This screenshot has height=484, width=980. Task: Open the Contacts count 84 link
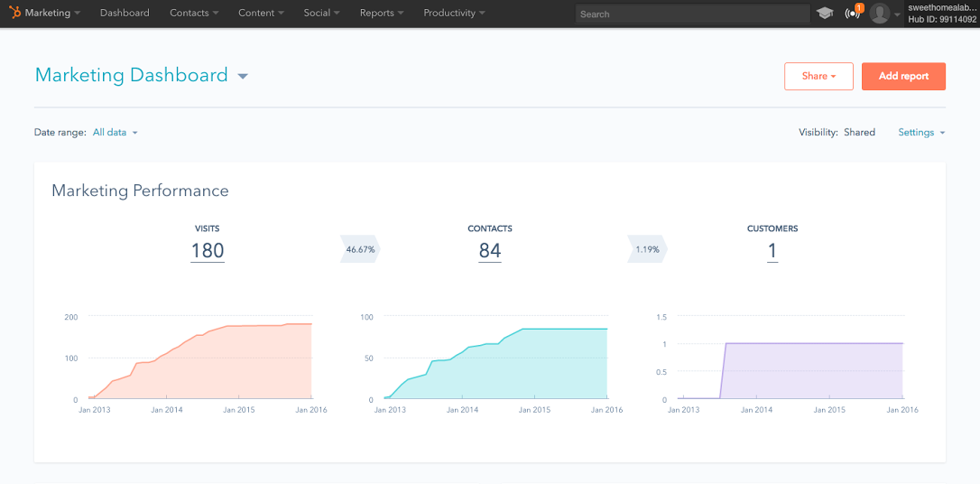[490, 251]
